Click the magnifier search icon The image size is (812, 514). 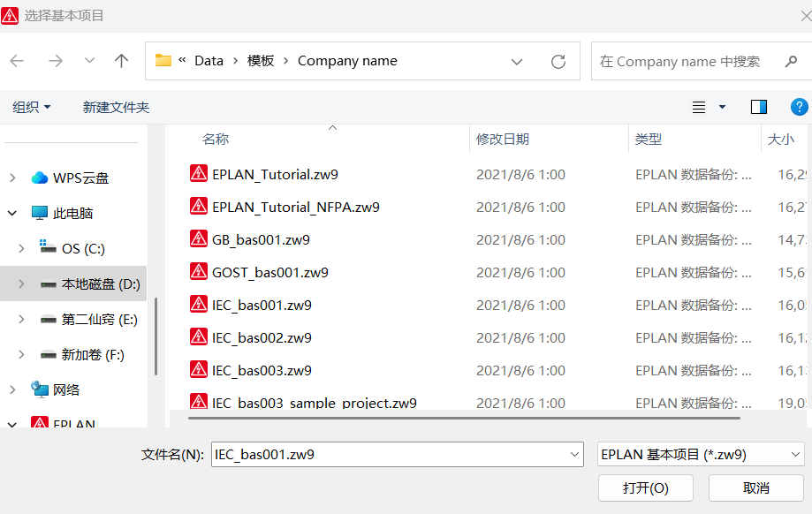791,62
